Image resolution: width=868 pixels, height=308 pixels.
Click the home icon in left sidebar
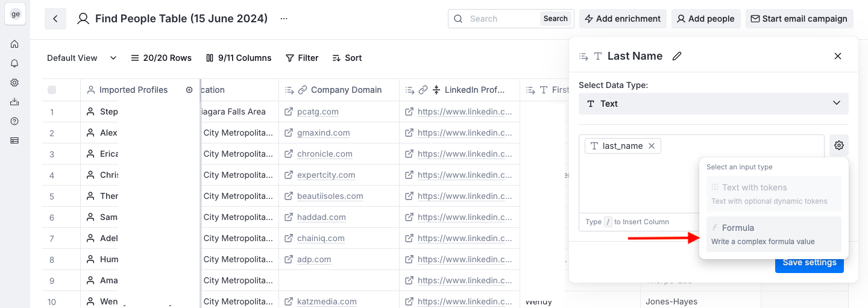[x=14, y=44]
